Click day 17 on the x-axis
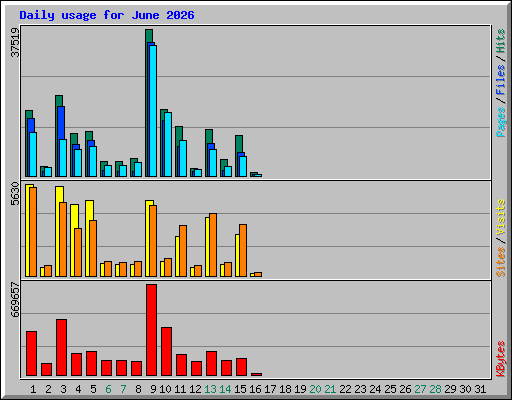Image resolution: width=512 pixels, height=400 pixels. tap(270, 389)
